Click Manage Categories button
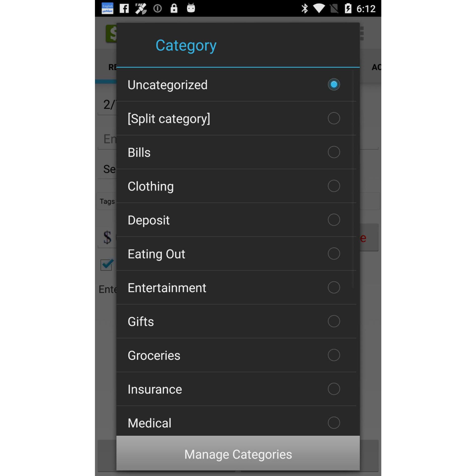The height and width of the screenshot is (476, 476). pyautogui.click(x=238, y=454)
